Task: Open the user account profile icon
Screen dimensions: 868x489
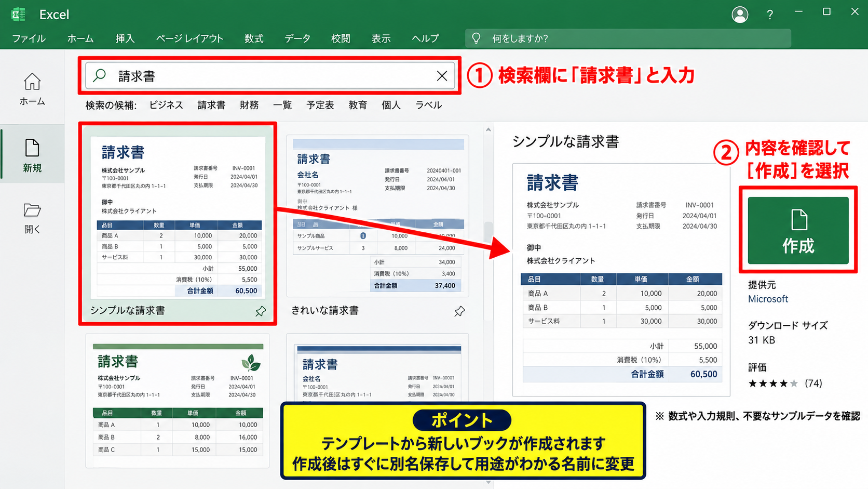Action: pyautogui.click(x=740, y=15)
